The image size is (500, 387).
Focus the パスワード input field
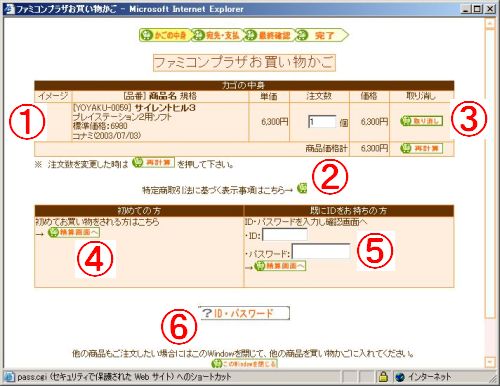pyautogui.click(x=321, y=251)
